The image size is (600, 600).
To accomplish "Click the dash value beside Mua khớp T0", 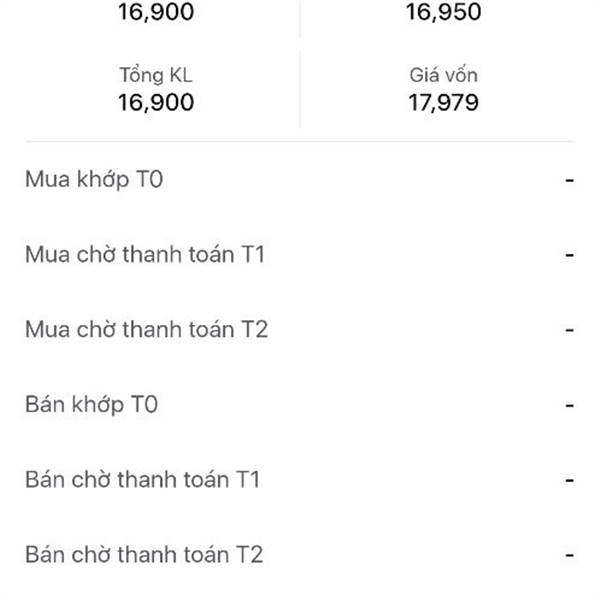I will point(569,181).
